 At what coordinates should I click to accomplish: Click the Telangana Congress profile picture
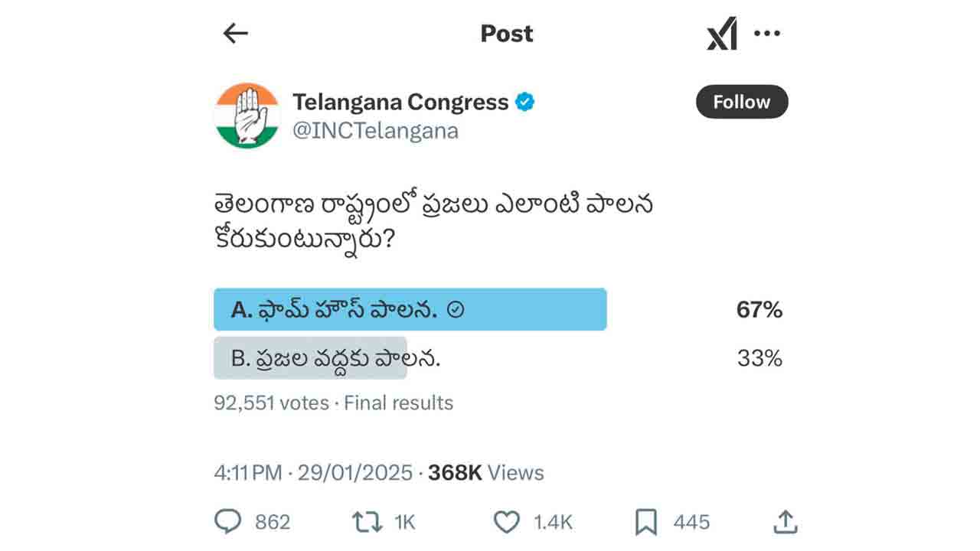[x=247, y=116]
